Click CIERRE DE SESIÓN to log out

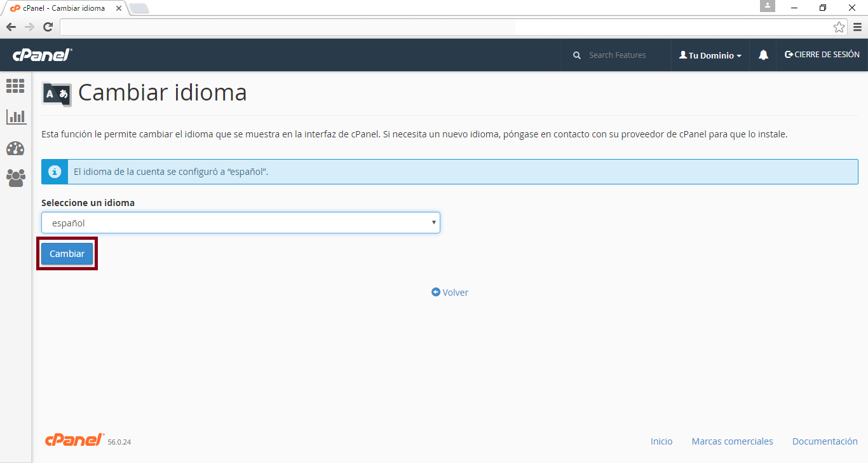pos(822,55)
